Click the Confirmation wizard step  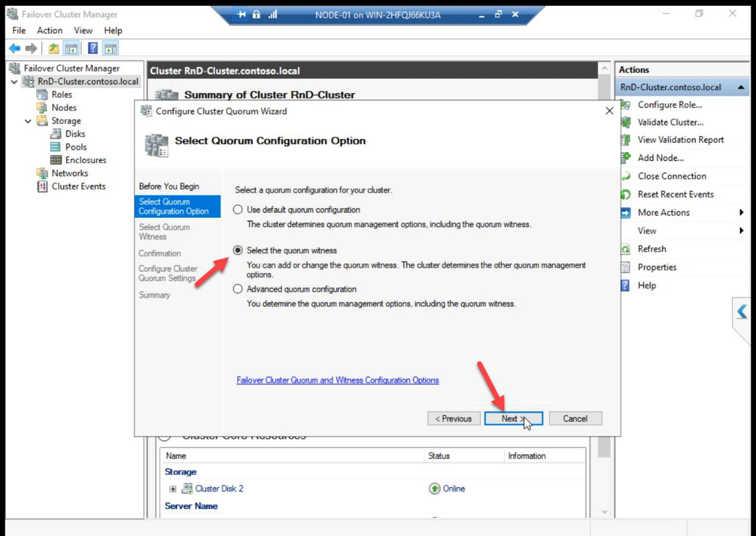(160, 253)
